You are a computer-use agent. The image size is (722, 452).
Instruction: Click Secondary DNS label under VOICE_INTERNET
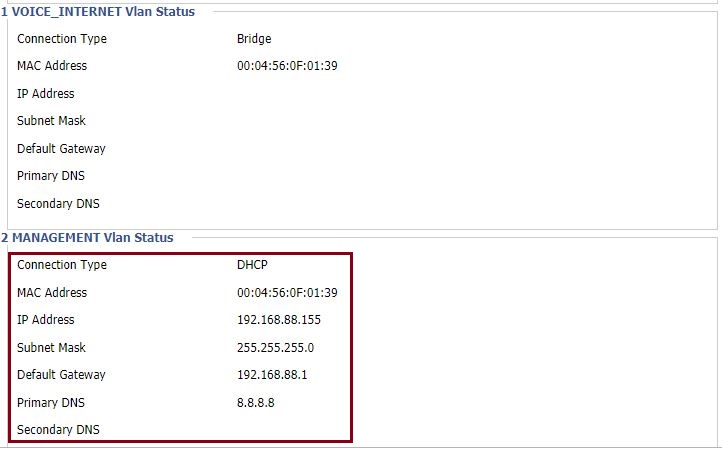(58, 203)
